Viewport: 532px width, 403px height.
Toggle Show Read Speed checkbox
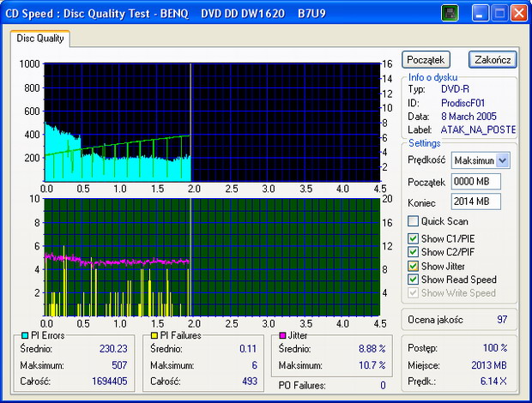(413, 280)
